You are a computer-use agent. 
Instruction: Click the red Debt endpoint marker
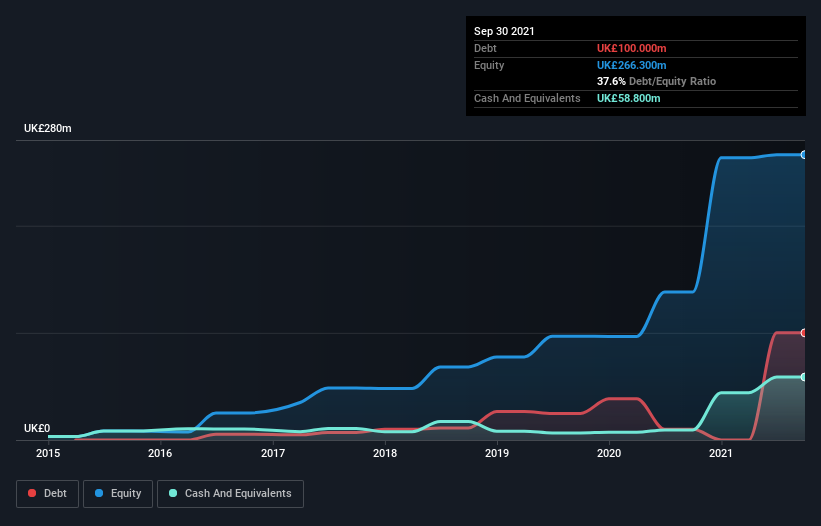pyautogui.click(x=804, y=333)
